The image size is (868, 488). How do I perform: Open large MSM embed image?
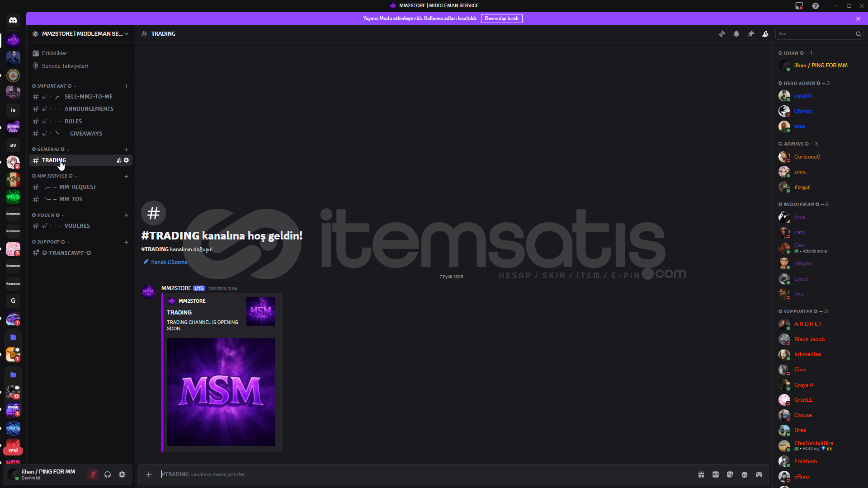click(x=221, y=392)
